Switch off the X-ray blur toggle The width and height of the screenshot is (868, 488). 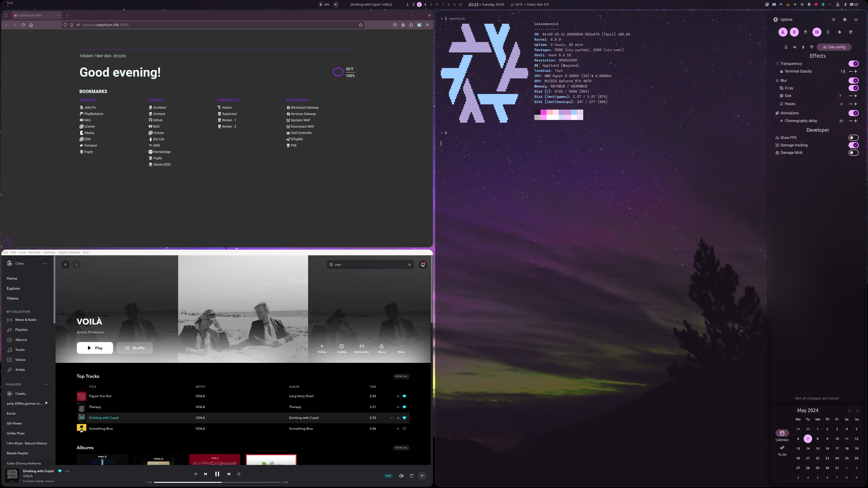click(x=854, y=88)
